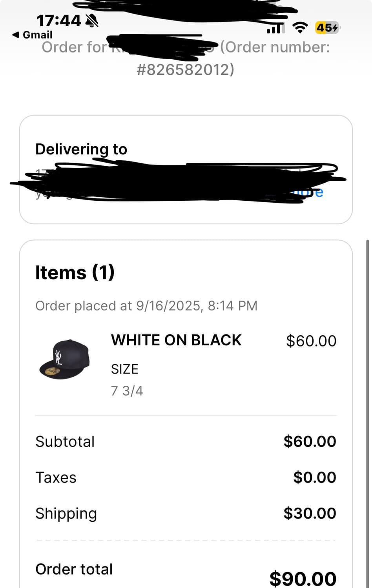
Task: Click the Delivering to heading
Action: tap(81, 149)
